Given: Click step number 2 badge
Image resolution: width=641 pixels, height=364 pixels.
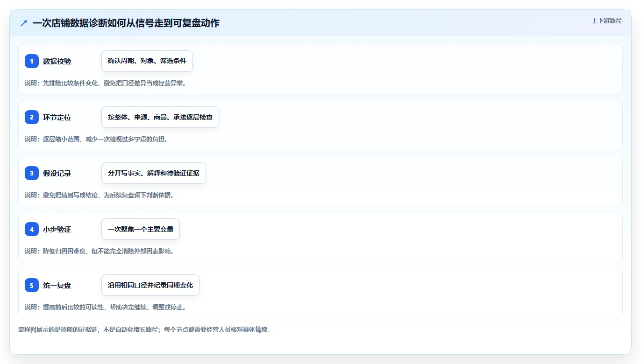Looking at the screenshot, I should click(32, 117).
